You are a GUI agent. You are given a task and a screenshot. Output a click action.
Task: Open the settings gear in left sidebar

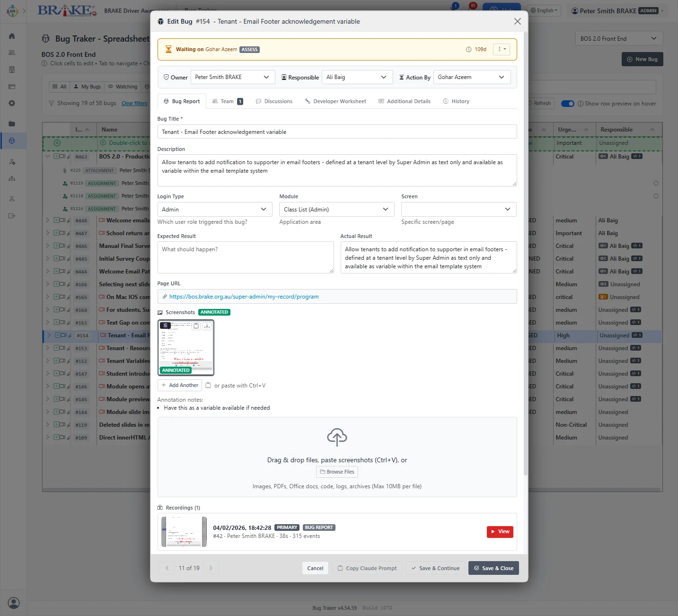pyautogui.click(x=12, y=103)
